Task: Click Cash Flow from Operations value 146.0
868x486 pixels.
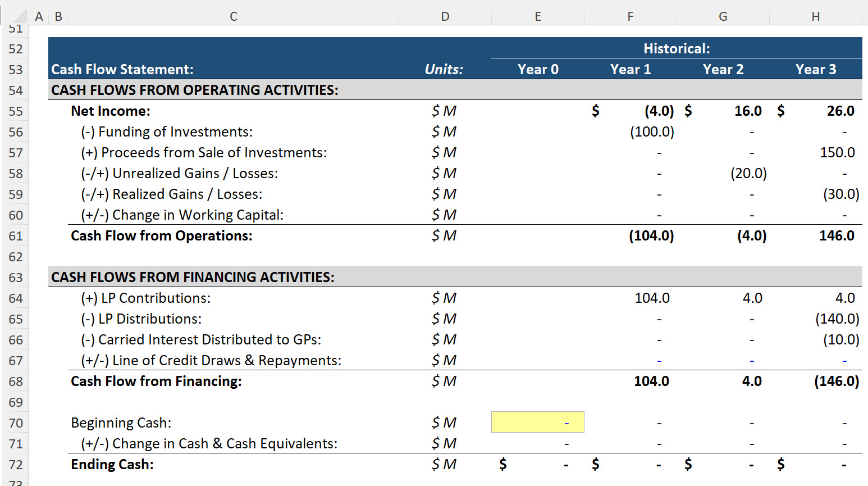Action: [x=837, y=235]
